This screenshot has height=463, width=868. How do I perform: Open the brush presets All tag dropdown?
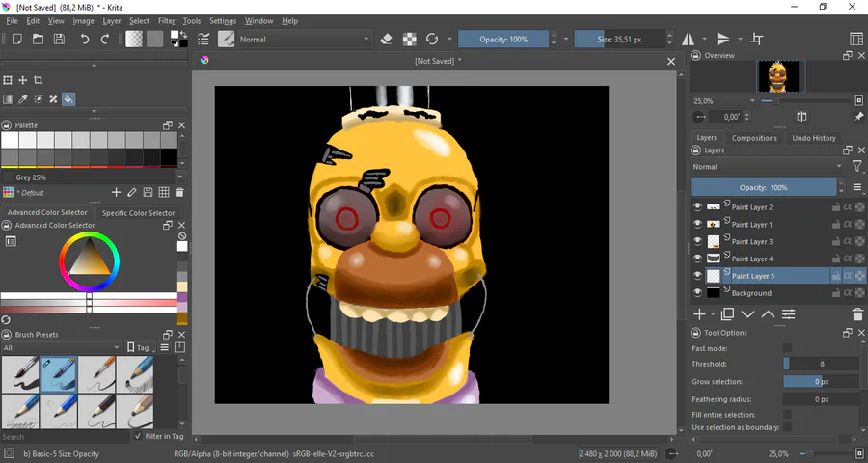click(61, 348)
